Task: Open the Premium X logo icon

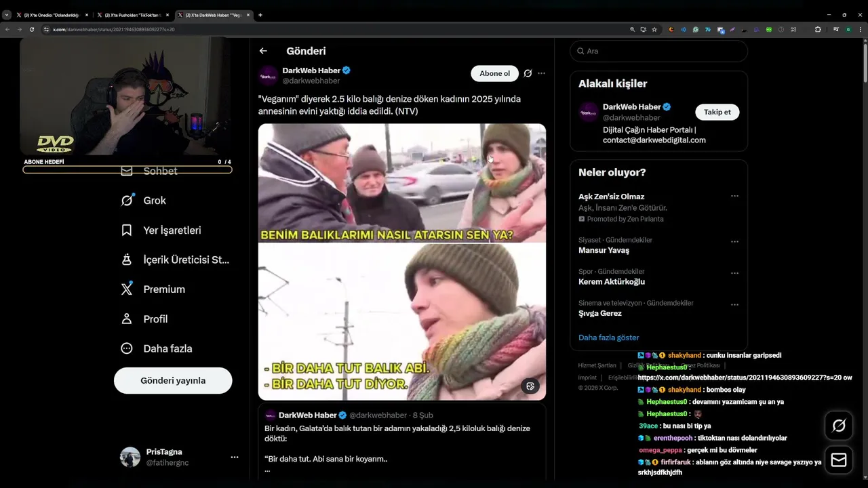Action: tap(127, 289)
